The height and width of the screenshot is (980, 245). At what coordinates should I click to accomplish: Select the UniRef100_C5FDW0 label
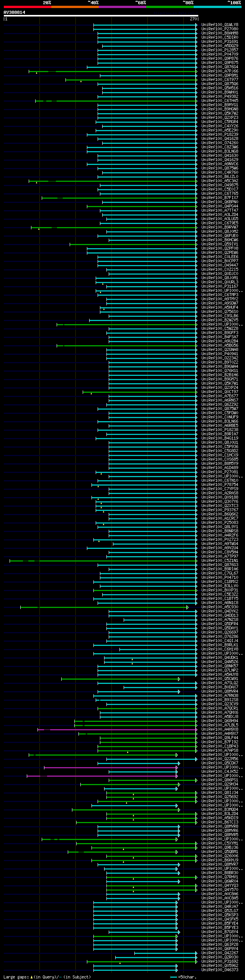(220, 413)
